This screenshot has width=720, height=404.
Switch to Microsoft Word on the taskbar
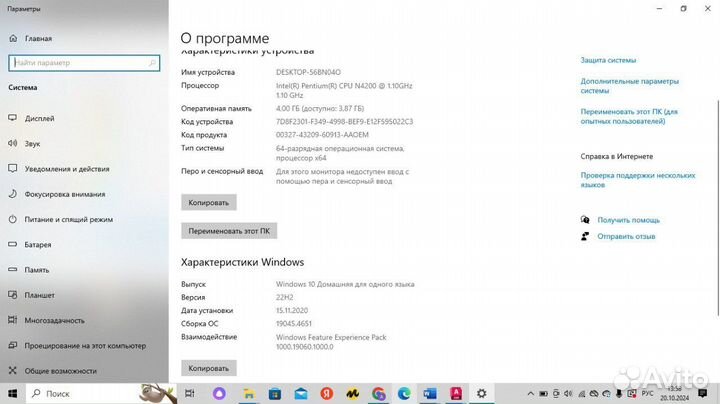(x=430, y=393)
